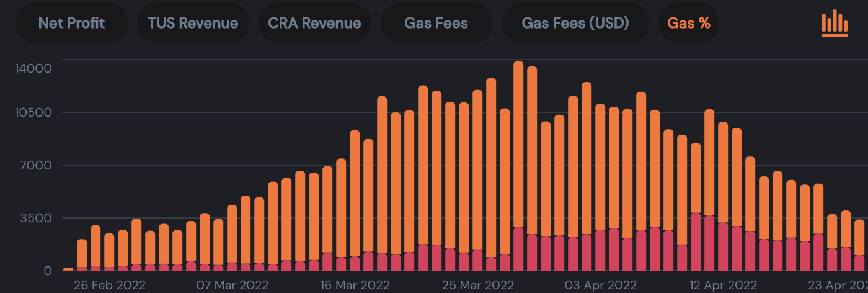Click the 10500 y-axis label
This screenshot has width=868, height=293.
[x=33, y=112]
